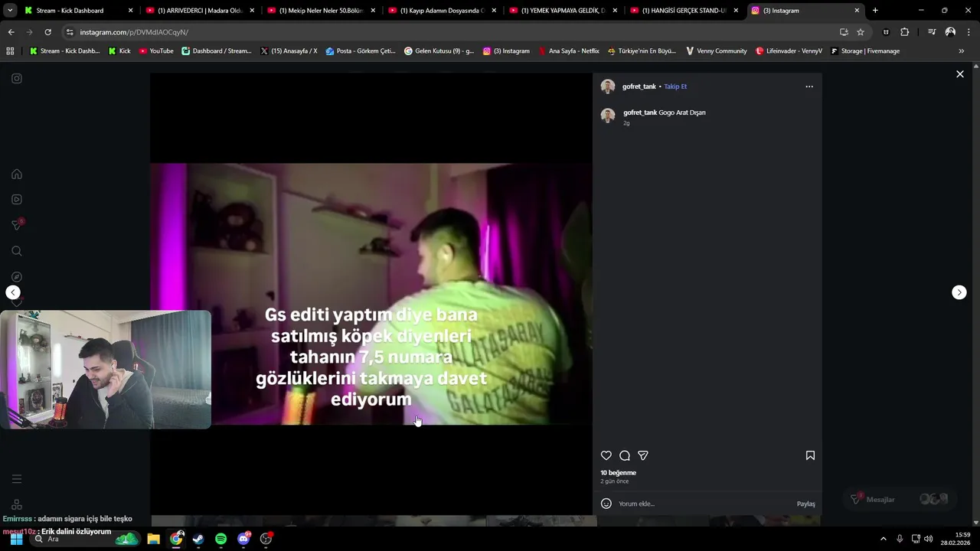Open Instagram Home from sidebar
The height and width of the screenshot is (551, 980).
coord(17,174)
